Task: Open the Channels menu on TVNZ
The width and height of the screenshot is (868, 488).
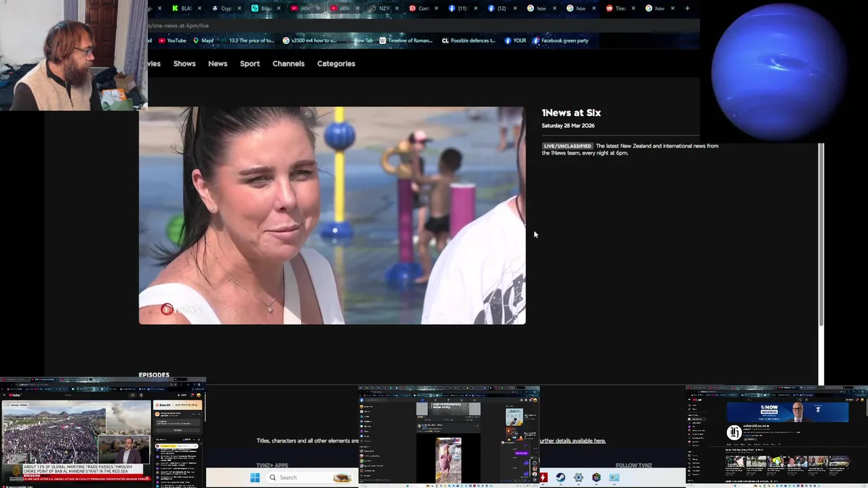Action: (288, 64)
